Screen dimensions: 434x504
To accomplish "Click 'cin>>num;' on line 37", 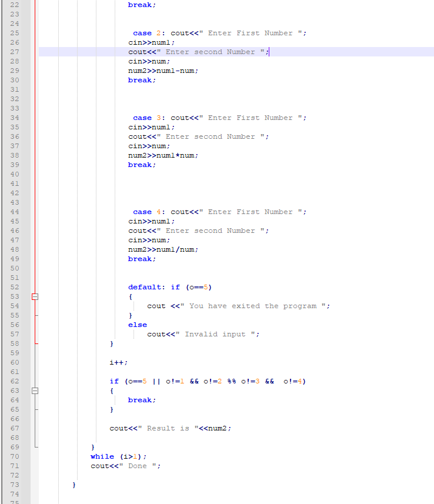I will click(149, 146).
